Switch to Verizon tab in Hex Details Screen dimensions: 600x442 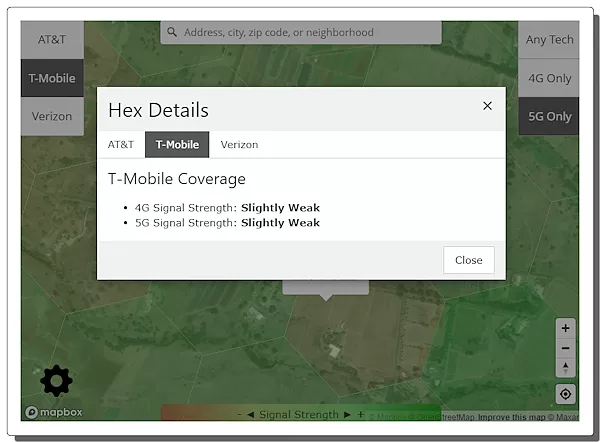tap(239, 145)
